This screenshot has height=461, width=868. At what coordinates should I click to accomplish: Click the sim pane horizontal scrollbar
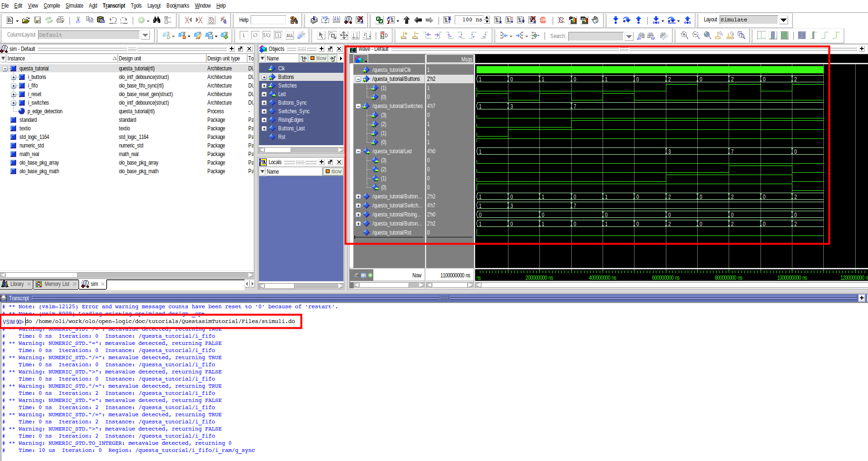127,275
